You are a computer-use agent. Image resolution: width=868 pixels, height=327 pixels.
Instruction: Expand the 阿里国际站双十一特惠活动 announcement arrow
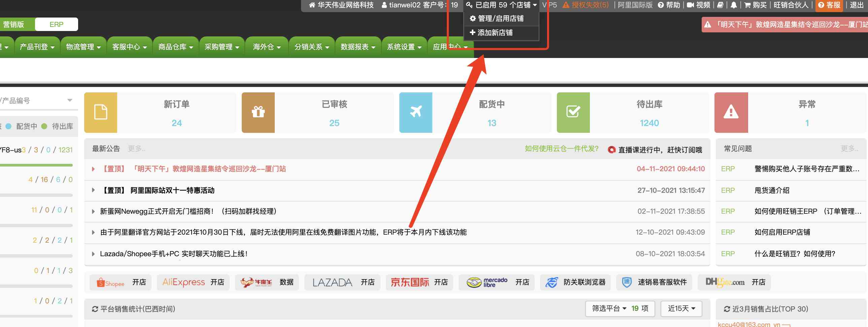(93, 190)
